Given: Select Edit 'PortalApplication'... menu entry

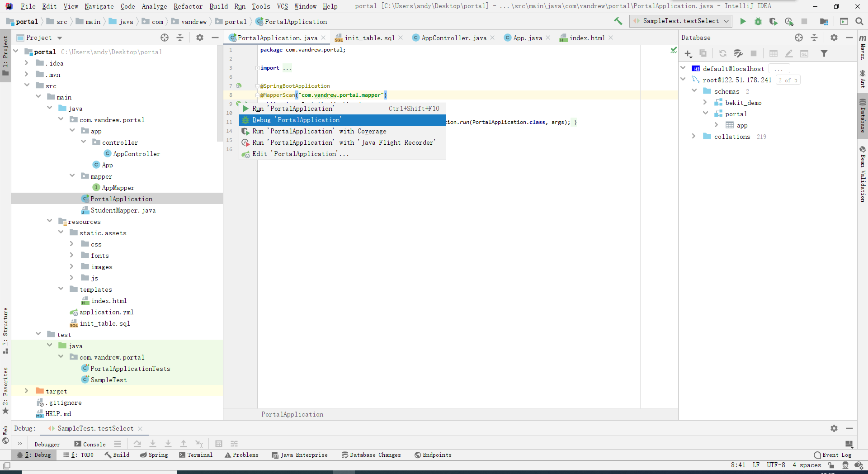Looking at the screenshot, I should point(342,154).
